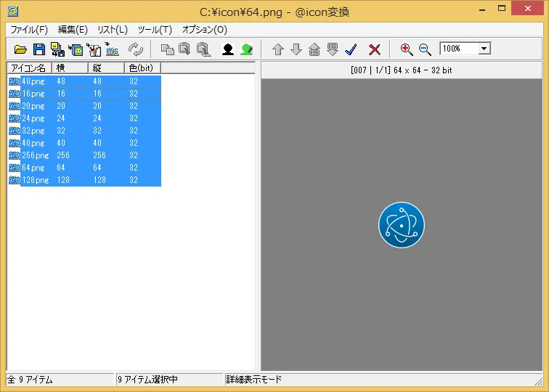Click the PNG export toolbar icon
Image resolution: width=549 pixels, height=392 pixels.
point(112,49)
